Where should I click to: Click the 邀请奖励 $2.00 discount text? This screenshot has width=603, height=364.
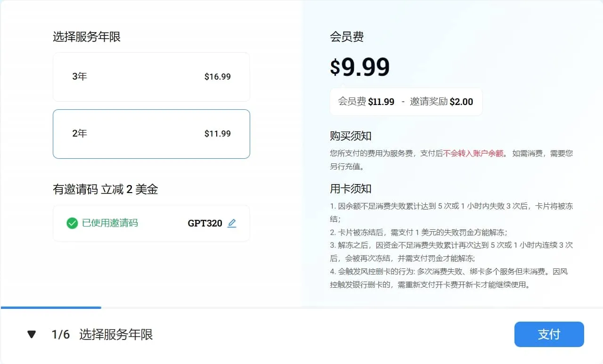coord(441,102)
